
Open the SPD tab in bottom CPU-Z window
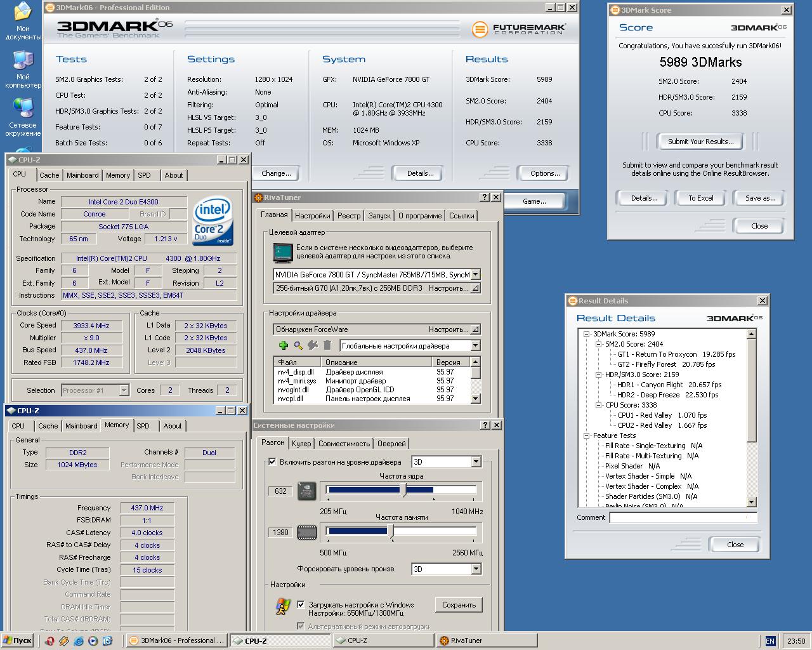(143, 426)
